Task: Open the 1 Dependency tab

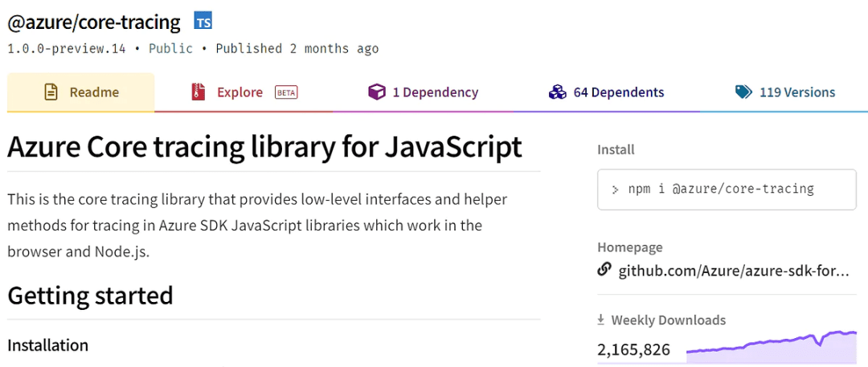Action: pyautogui.click(x=435, y=92)
